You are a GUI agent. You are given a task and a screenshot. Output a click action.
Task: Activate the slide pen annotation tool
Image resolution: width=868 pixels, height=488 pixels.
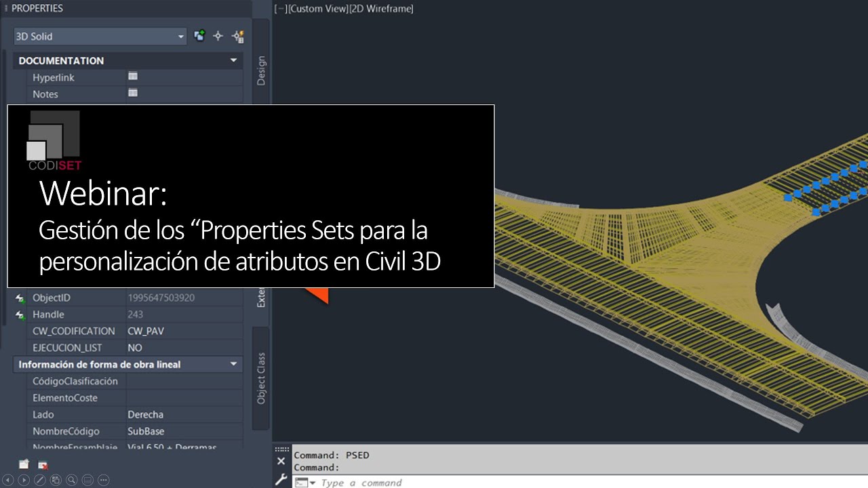(39, 480)
